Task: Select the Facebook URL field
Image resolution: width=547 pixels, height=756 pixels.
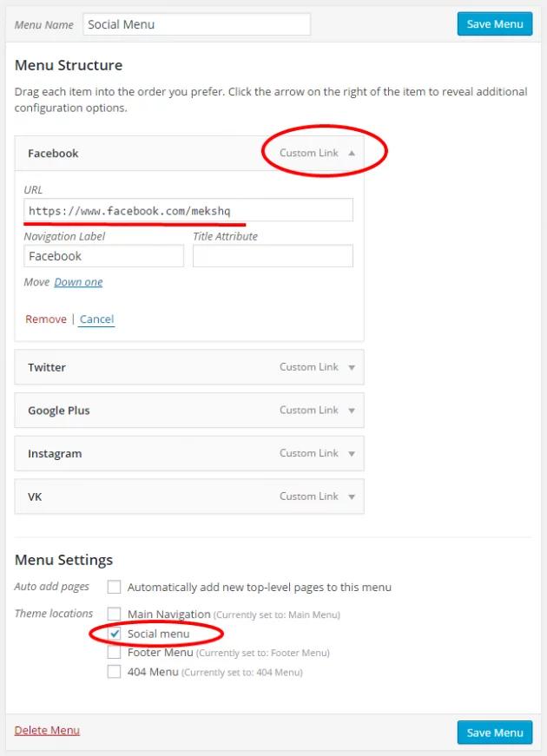Action: (188, 209)
